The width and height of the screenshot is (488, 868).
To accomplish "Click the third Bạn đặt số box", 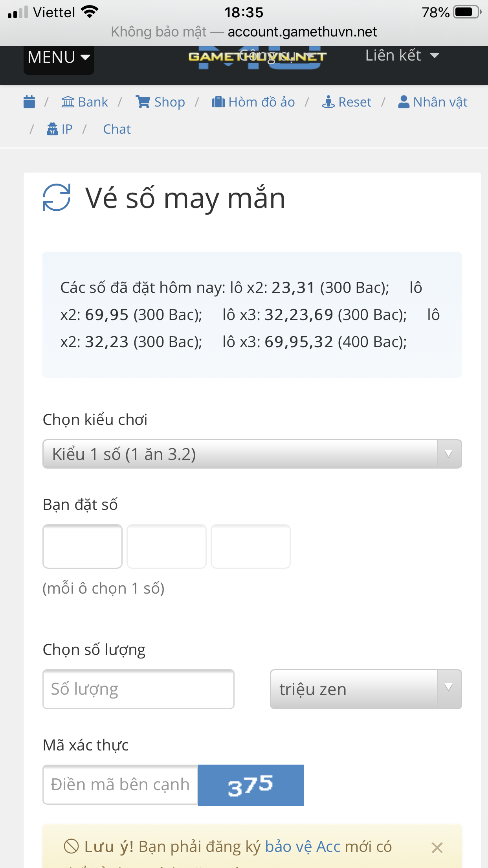I will [251, 546].
